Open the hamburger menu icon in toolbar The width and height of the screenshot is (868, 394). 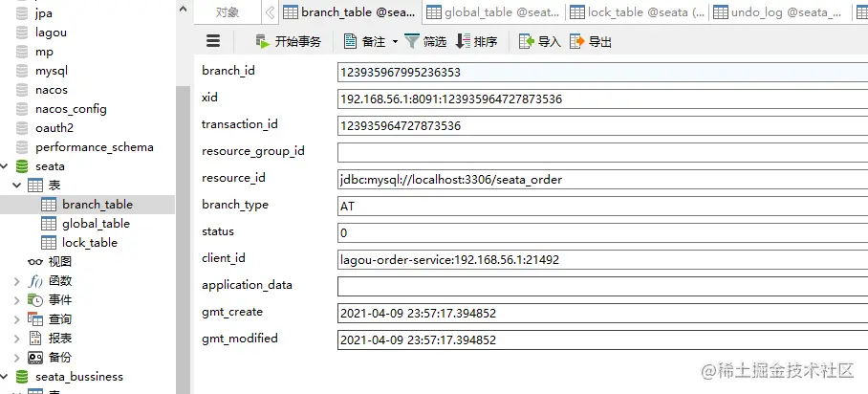tap(213, 41)
